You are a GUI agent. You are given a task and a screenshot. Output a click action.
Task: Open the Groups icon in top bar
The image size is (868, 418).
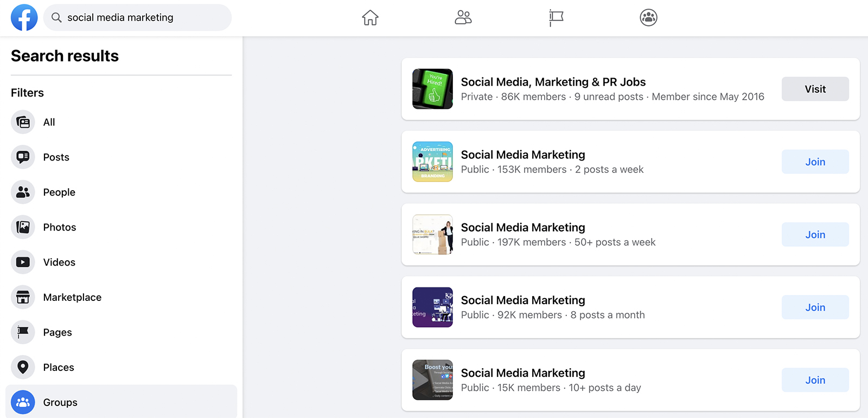point(648,17)
